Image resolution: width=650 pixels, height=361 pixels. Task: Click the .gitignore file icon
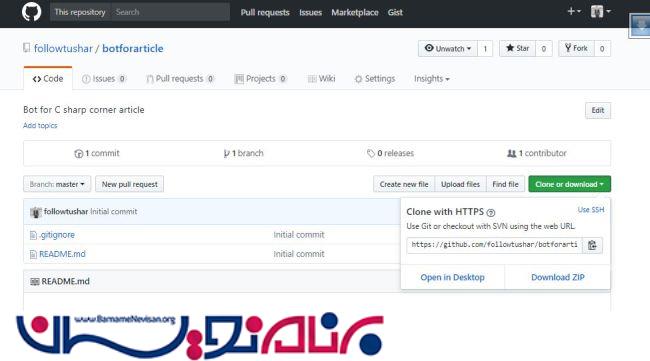click(x=33, y=235)
